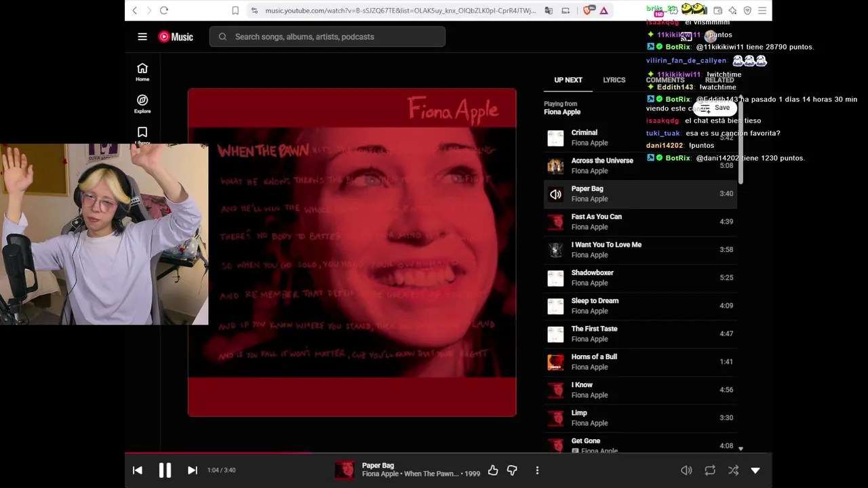Click the search magnifier icon
The height and width of the screenshot is (488, 868).
222,37
